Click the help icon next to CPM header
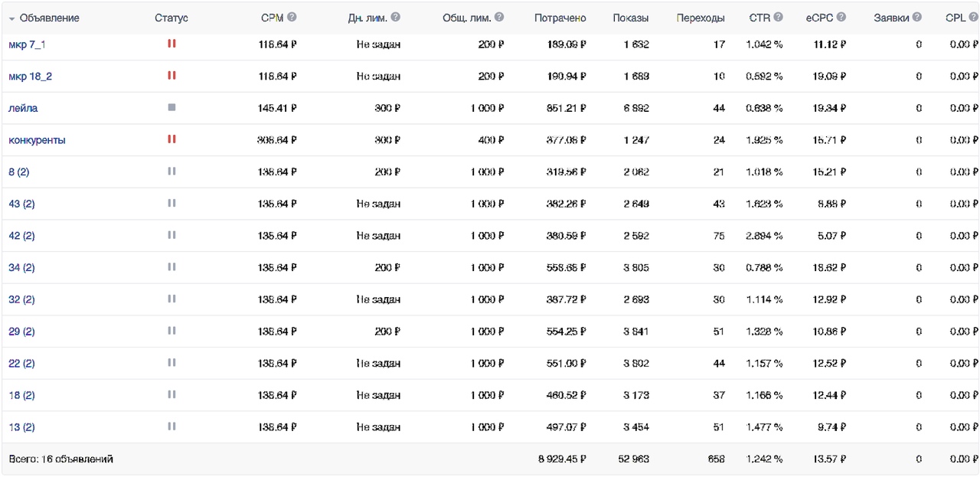Screen dimensions: 980x477 coord(292,18)
